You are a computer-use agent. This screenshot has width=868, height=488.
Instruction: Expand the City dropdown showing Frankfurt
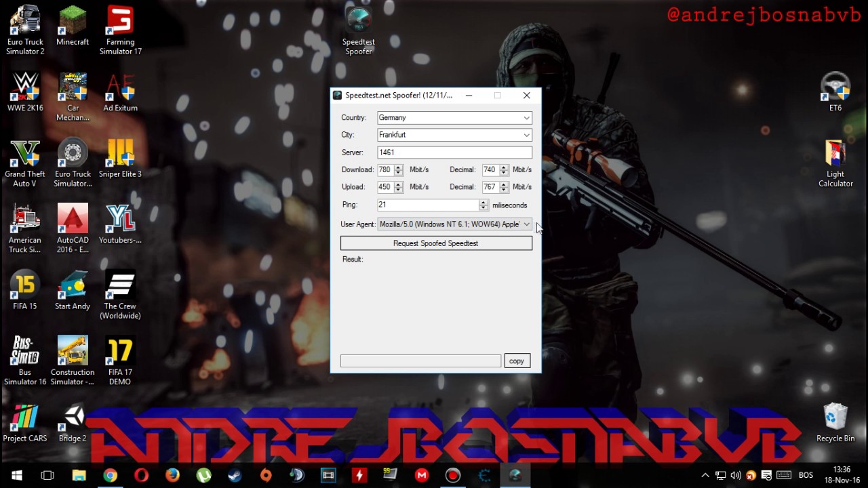(526, 135)
